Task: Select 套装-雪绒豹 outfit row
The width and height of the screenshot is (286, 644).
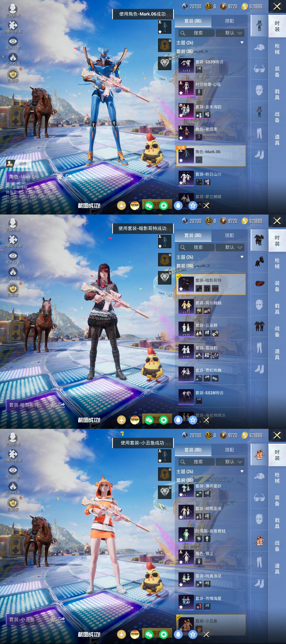Action: (211, 352)
